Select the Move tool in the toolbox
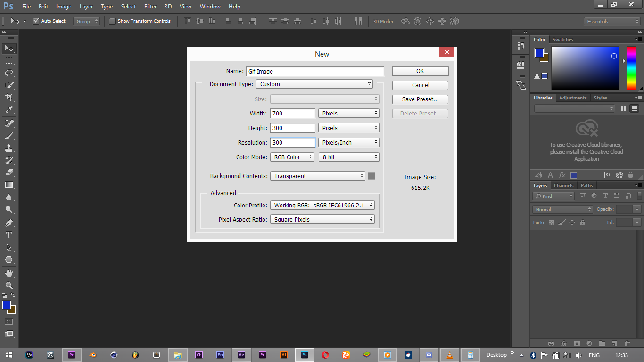The height and width of the screenshot is (362, 644). pos(9,49)
